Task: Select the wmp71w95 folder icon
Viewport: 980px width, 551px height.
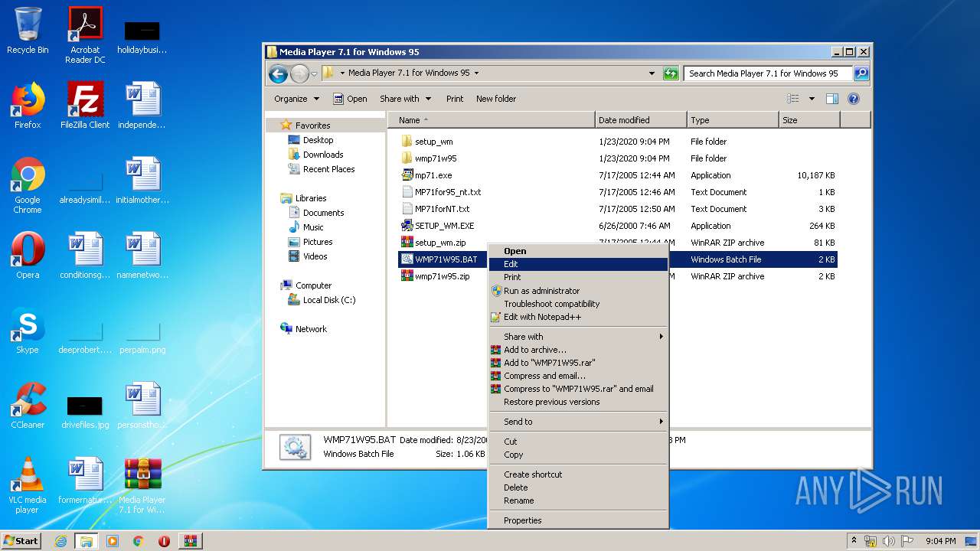Action: 407,158
